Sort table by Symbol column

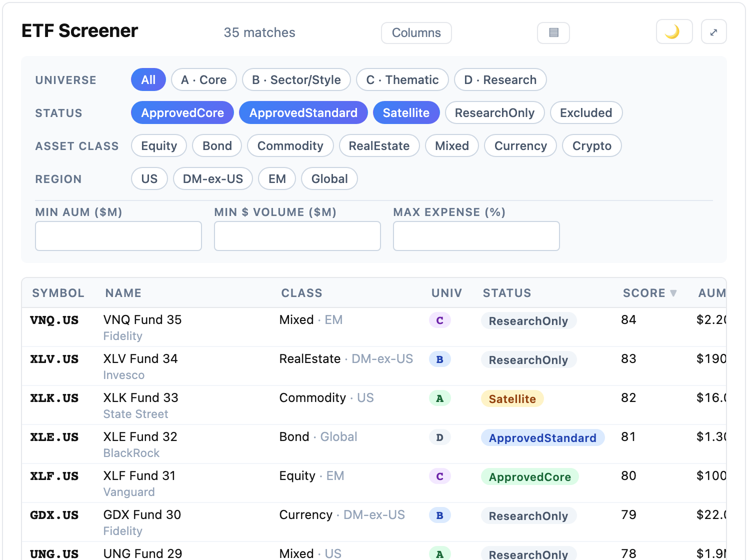(x=58, y=293)
